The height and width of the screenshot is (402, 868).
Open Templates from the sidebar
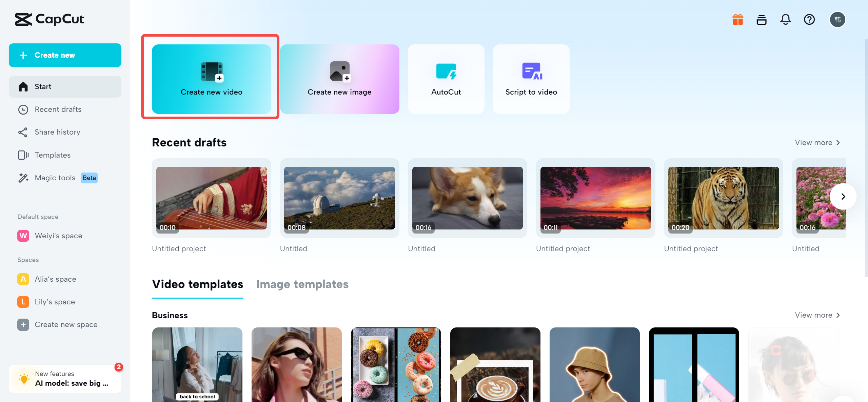coord(53,155)
